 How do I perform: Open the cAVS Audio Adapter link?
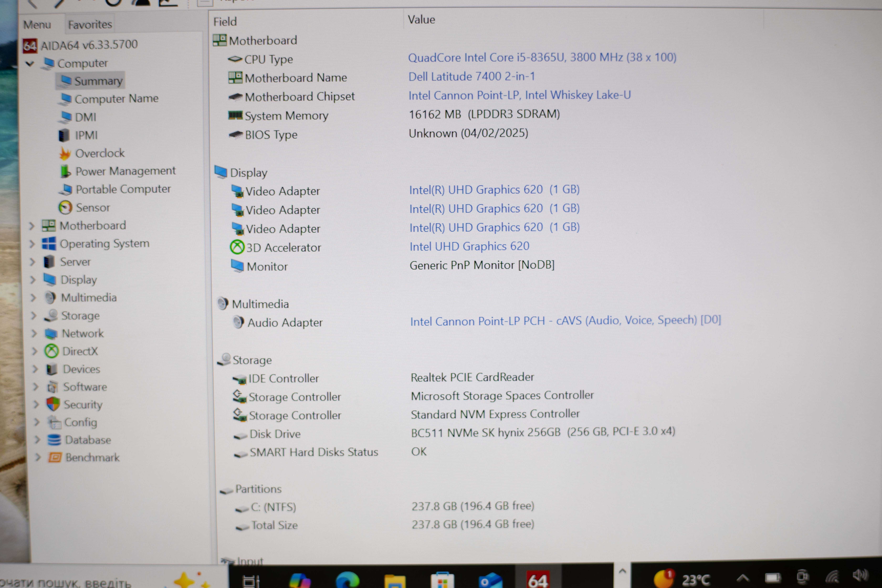pyautogui.click(x=566, y=321)
